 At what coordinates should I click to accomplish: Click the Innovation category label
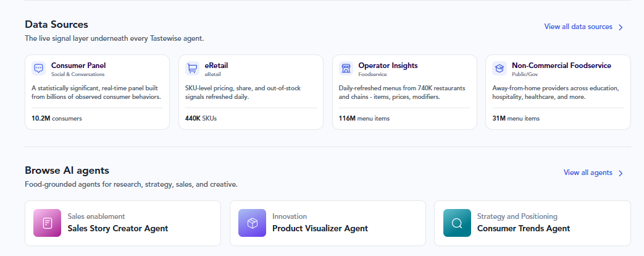coord(290,216)
